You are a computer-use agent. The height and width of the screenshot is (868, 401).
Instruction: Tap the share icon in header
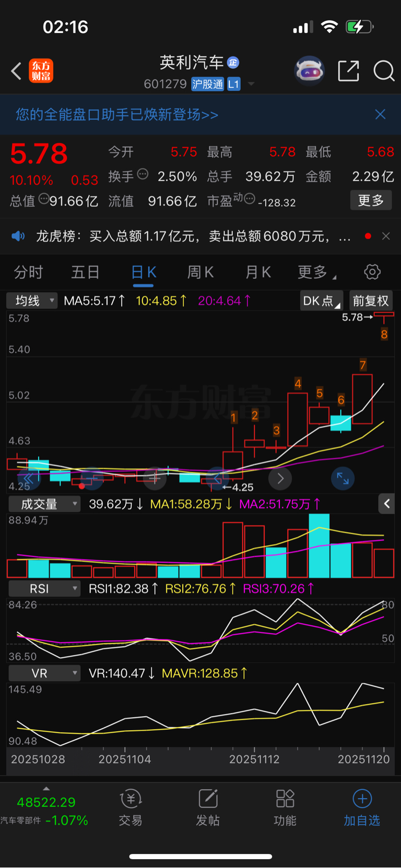tap(349, 71)
